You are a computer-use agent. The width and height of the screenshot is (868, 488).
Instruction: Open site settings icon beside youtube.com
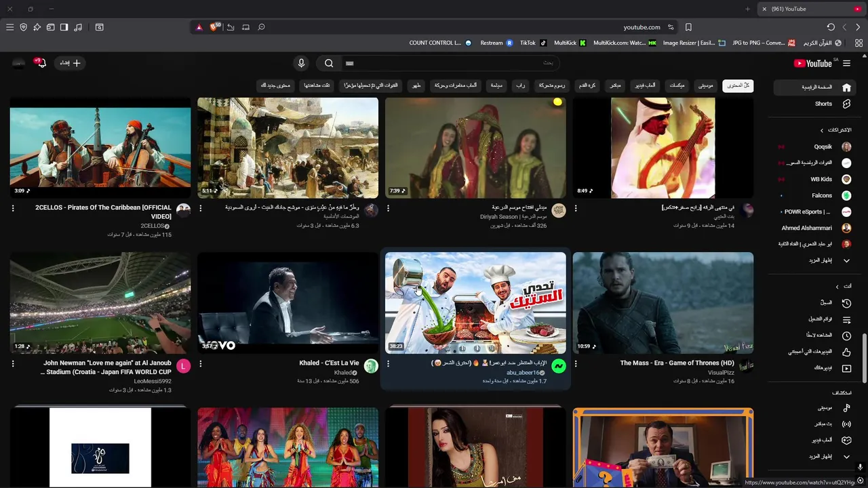(671, 27)
